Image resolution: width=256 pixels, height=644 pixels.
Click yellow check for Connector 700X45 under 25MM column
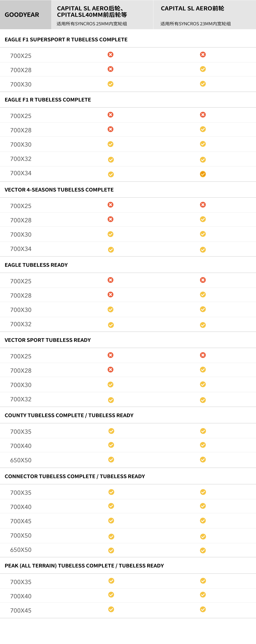[111, 520]
